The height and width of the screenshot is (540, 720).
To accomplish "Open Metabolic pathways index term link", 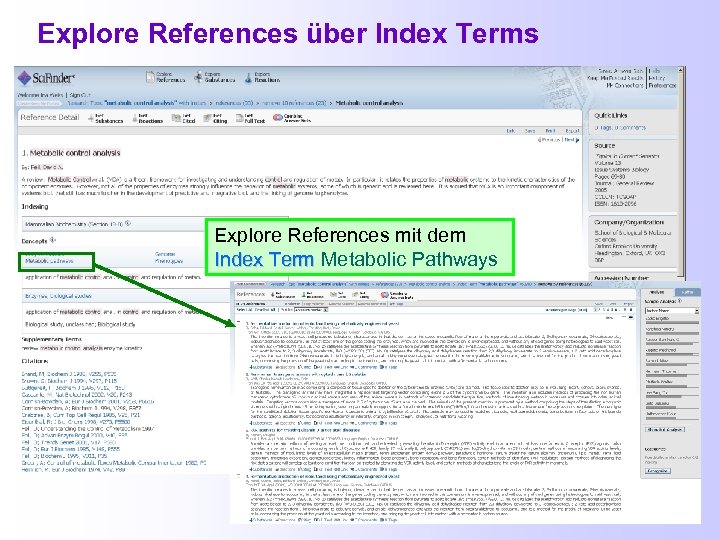I will point(49,261).
